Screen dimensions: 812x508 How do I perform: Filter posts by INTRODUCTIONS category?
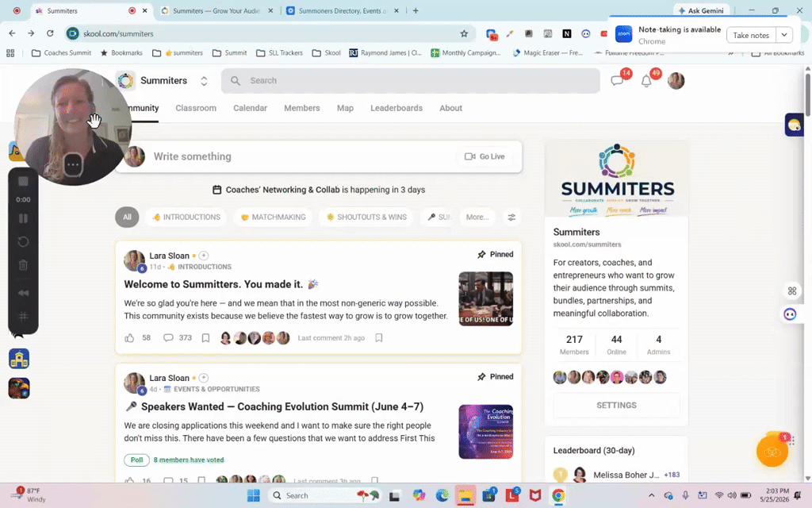[x=186, y=217]
